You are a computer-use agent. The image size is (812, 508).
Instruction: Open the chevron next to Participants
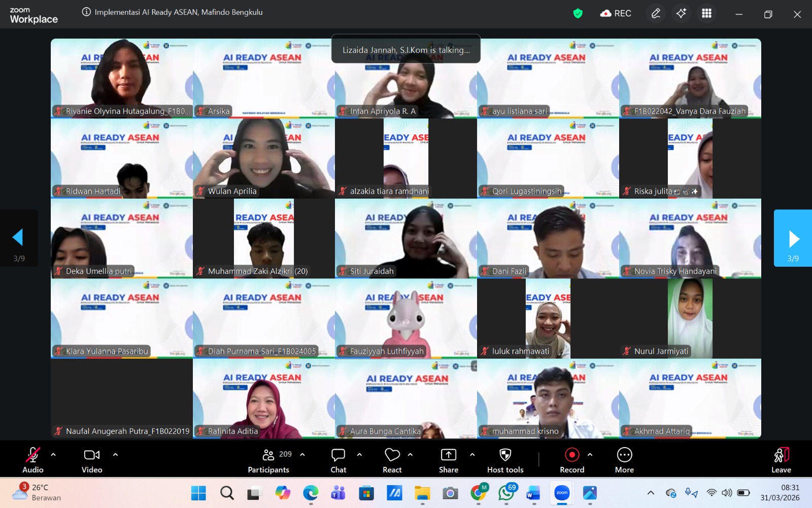point(302,455)
